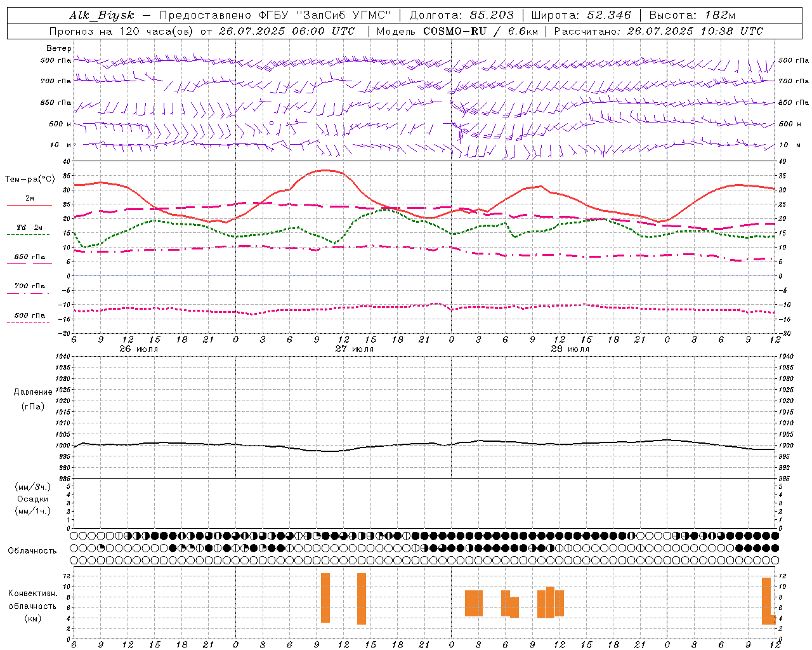The image size is (812, 650).
Task: Click the 1040 value on left pressure axis
Action: point(62,356)
